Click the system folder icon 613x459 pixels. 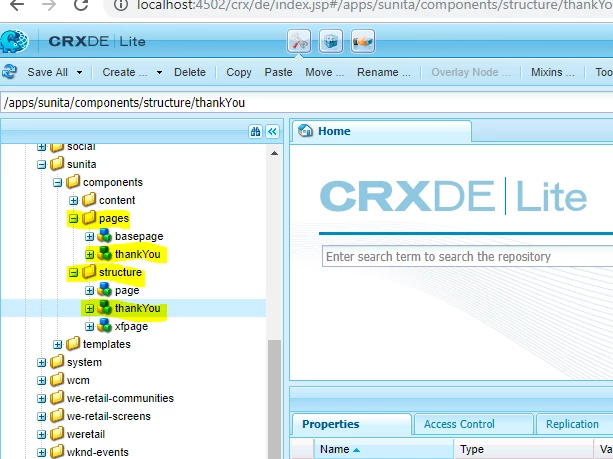57,362
